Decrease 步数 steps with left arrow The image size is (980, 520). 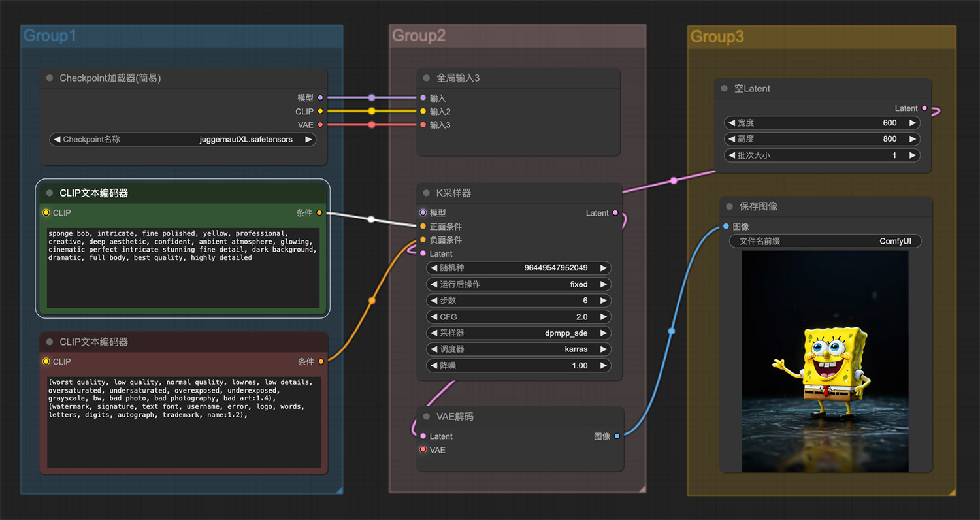click(434, 301)
